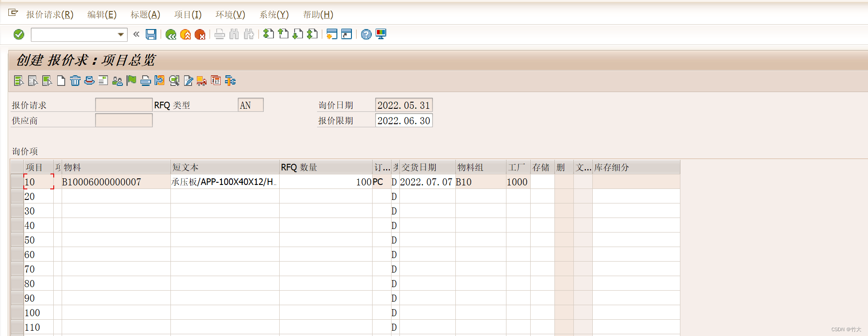
Task: Click the green checkmark Enter icon
Action: tap(19, 34)
